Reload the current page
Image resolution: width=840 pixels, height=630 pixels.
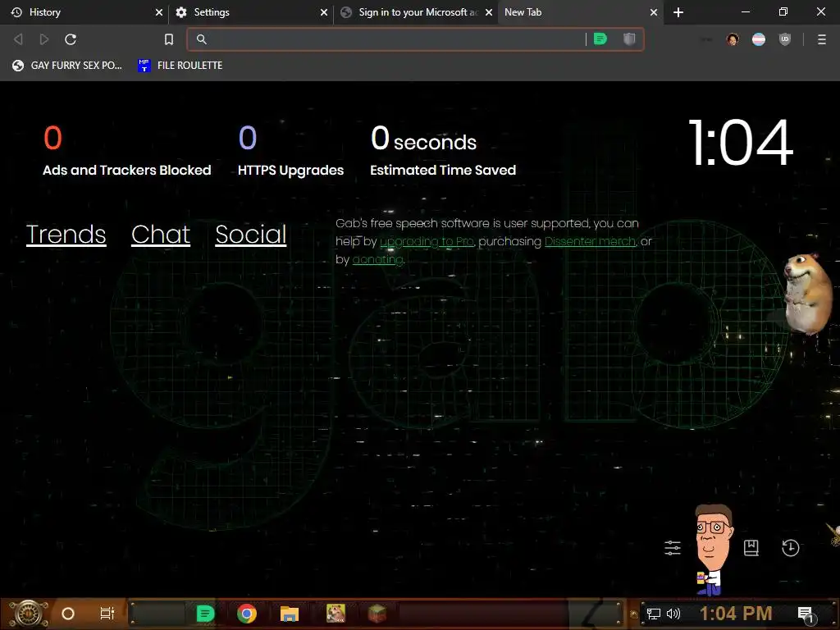(x=71, y=39)
